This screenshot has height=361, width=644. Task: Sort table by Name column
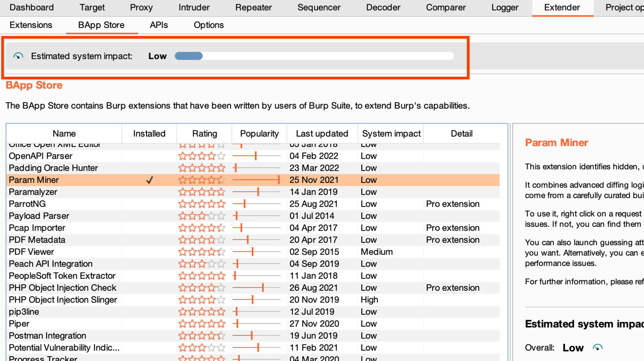64,134
